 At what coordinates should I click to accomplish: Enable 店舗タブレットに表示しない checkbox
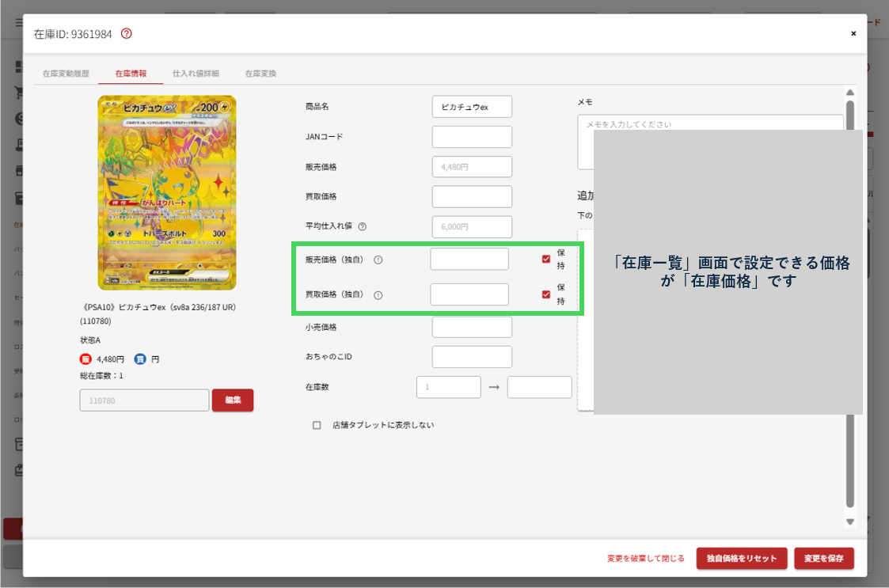[317, 425]
